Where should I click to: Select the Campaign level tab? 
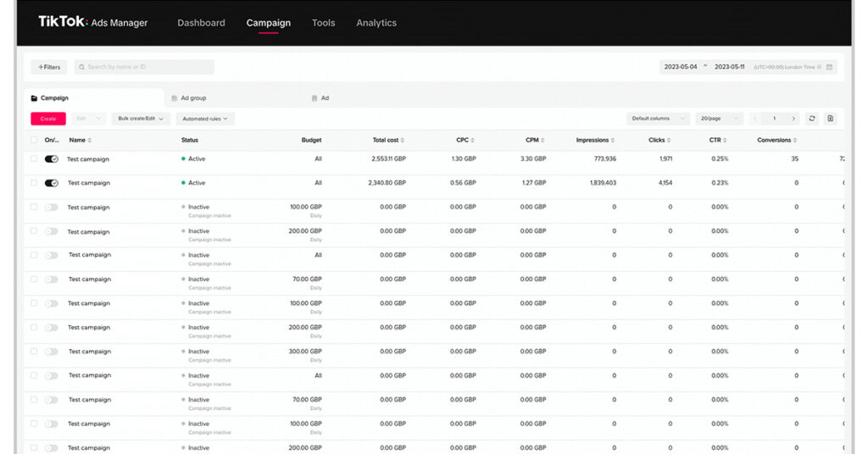[x=93, y=98]
